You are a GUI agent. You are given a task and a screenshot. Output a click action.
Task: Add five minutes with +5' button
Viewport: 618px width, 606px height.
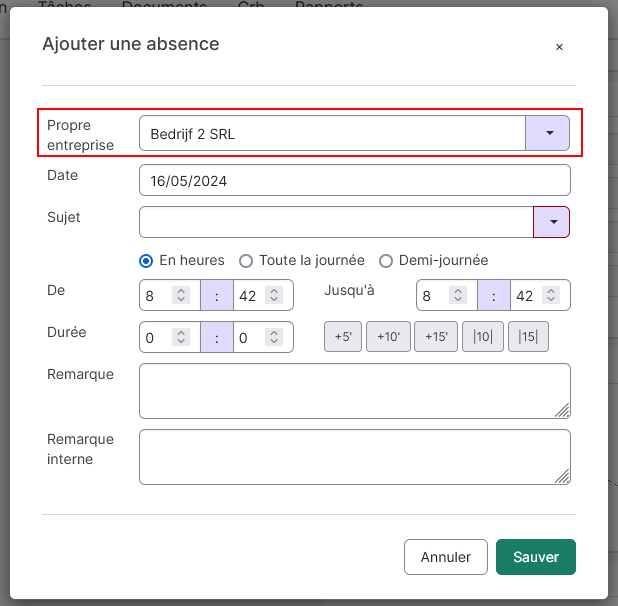(343, 336)
